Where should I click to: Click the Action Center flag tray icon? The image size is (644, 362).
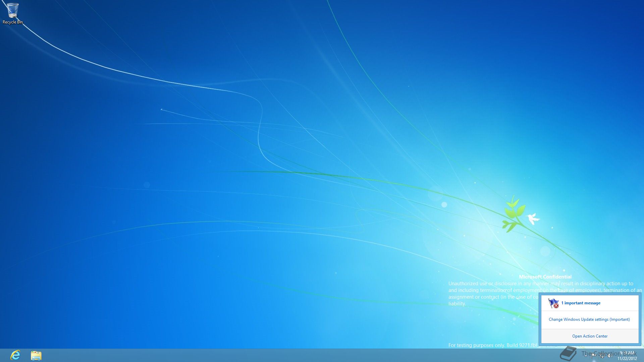[x=594, y=356]
